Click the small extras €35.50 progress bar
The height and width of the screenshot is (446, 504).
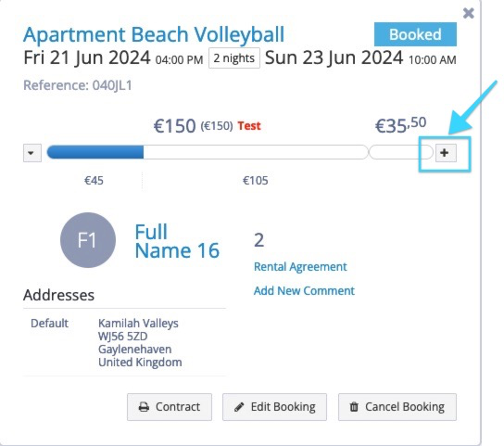(401, 152)
